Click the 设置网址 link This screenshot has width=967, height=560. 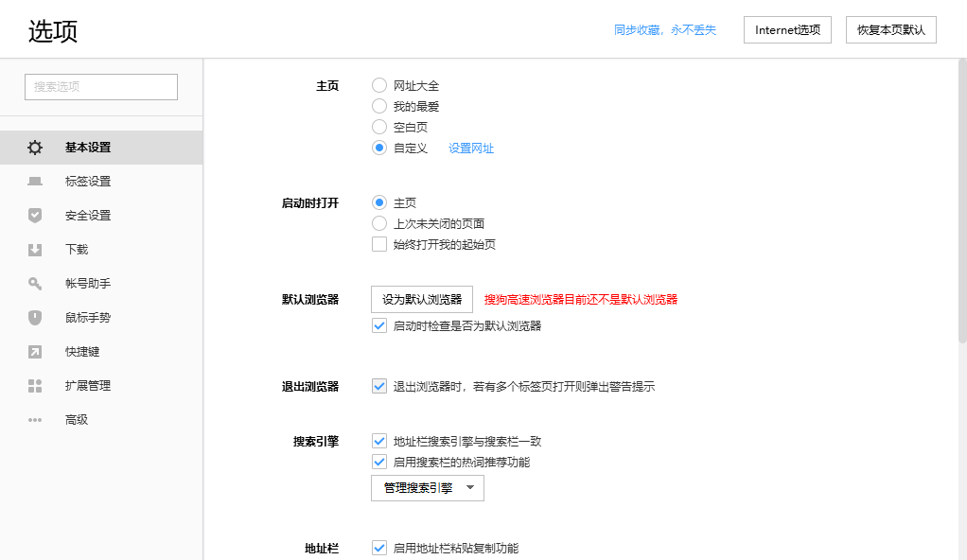471,148
